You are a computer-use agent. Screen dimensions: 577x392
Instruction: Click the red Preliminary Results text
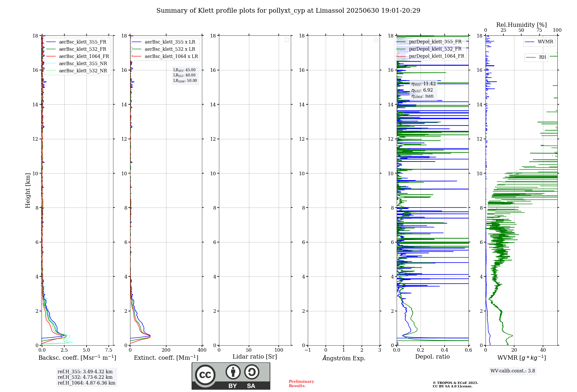(x=301, y=384)
